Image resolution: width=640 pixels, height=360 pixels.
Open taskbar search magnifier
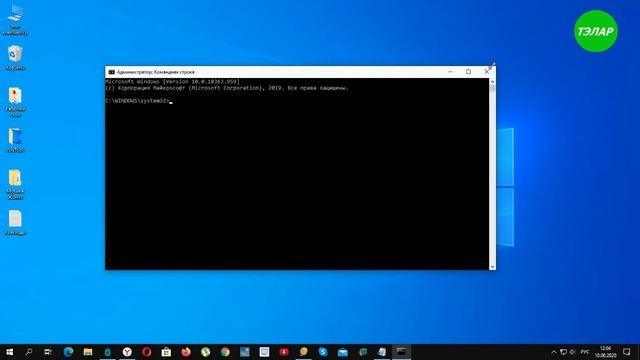(x=29, y=352)
